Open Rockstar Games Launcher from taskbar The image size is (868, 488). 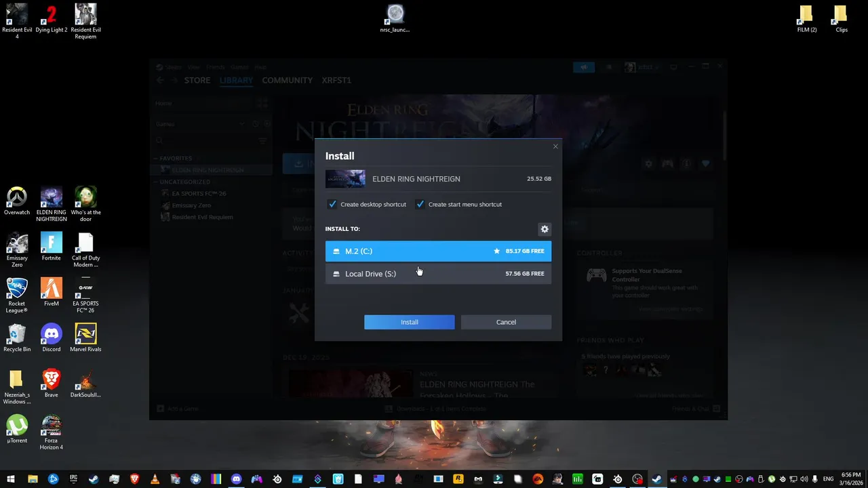(x=458, y=479)
